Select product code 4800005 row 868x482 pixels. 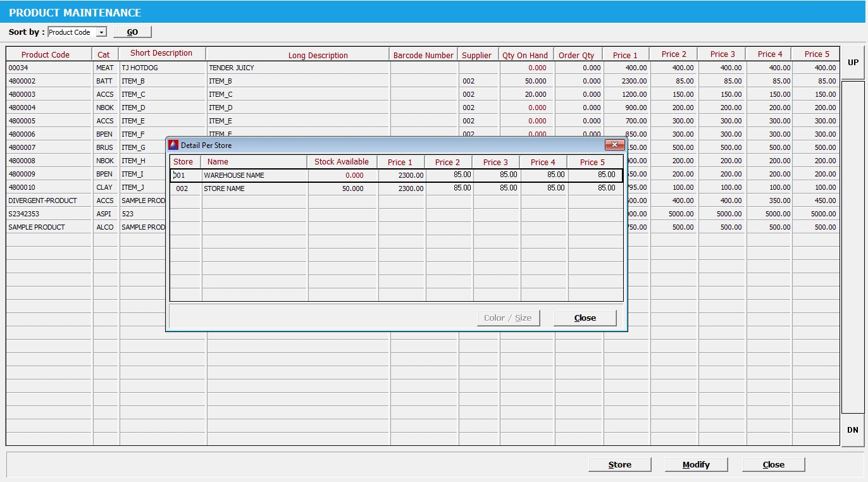[x=423, y=121]
